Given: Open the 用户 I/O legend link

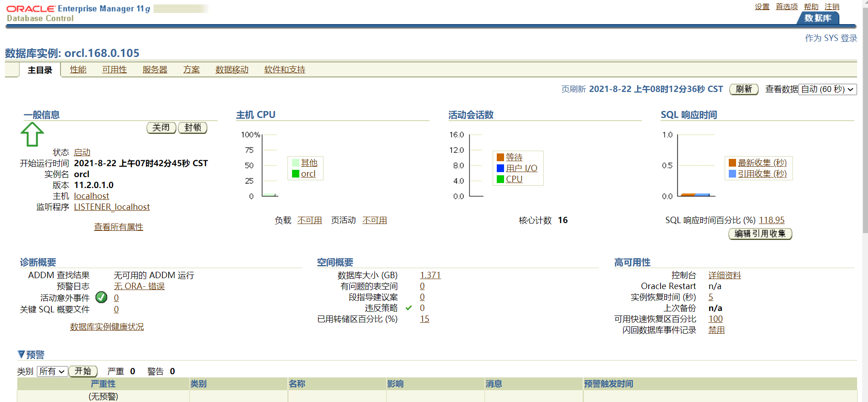Looking at the screenshot, I should pyautogui.click(x=522, y=168).
